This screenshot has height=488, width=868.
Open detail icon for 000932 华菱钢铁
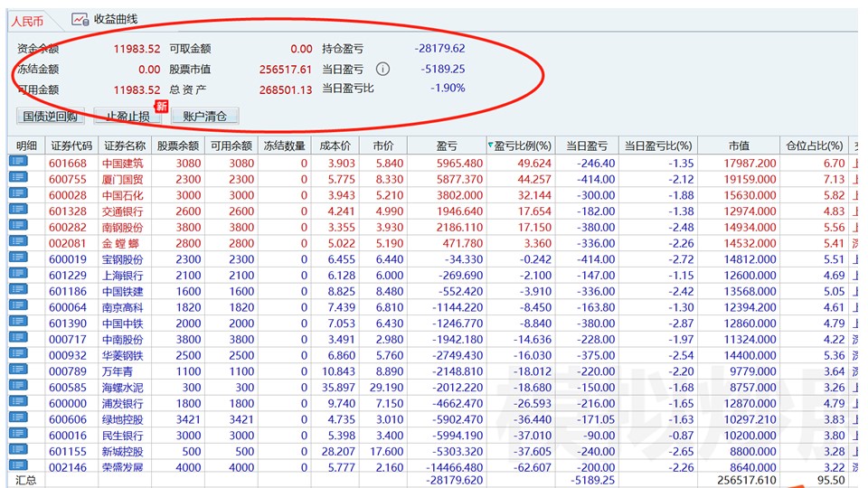pyautogui.click(x=18, y=354)
